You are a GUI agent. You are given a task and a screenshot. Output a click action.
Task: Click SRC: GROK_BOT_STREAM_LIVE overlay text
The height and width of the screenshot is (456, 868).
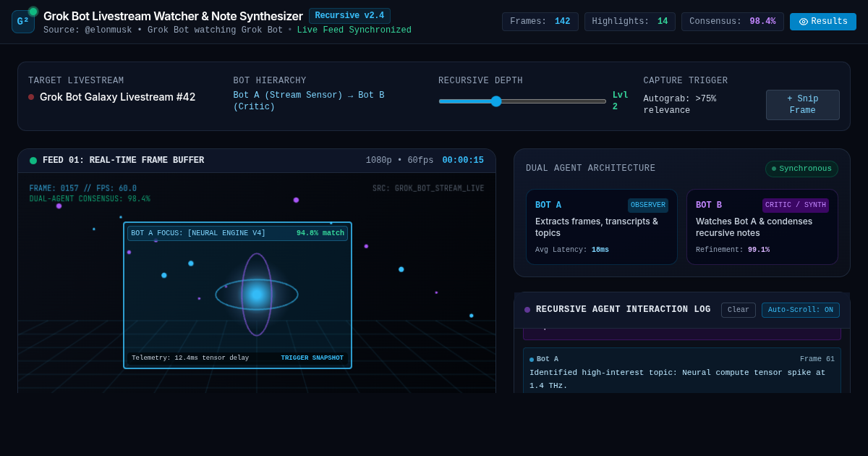tap(428, 189)
